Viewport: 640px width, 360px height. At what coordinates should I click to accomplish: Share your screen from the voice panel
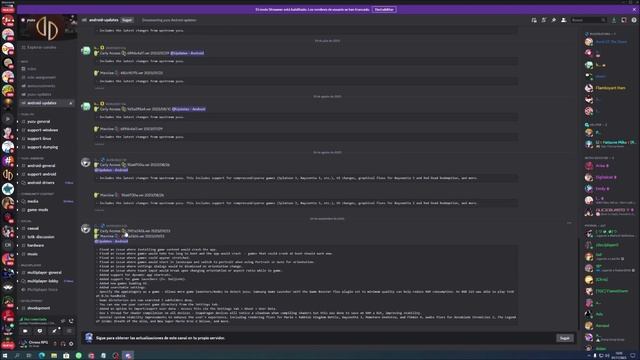(40, 331)
